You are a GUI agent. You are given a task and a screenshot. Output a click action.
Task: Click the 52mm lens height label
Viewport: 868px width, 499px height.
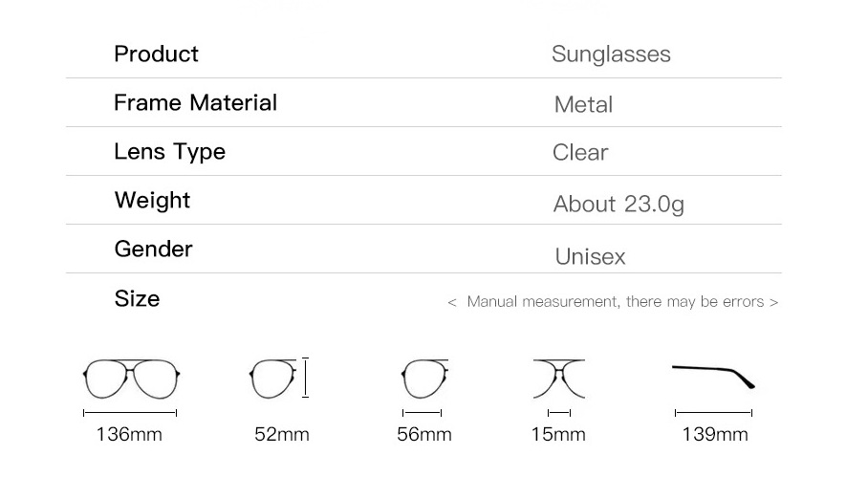pyautogui.click(x=282, y=435)
